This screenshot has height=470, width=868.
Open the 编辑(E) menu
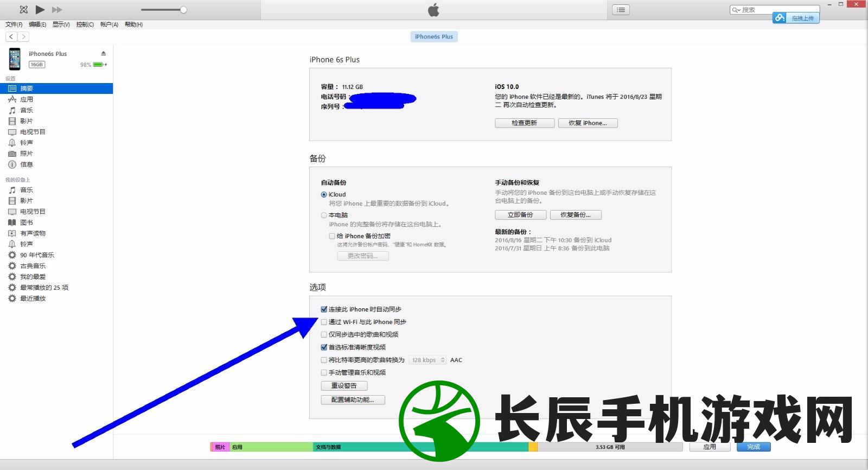point(37,24)
